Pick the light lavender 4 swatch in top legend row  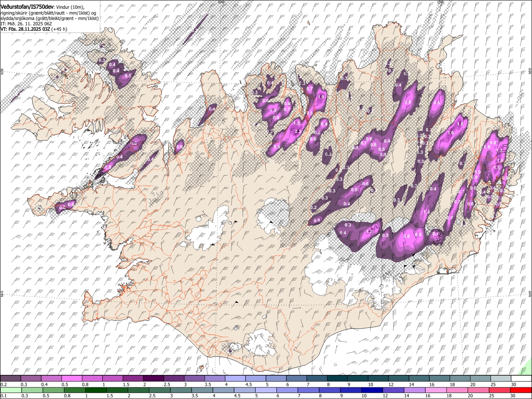pyautogui.click(x=235, y=378)
